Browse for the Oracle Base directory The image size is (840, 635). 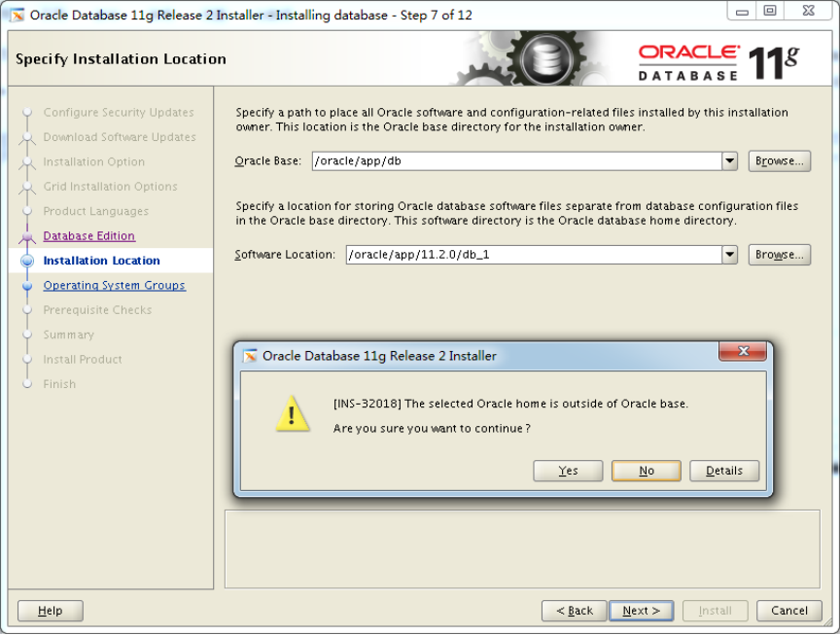click(x=779, y=160)
